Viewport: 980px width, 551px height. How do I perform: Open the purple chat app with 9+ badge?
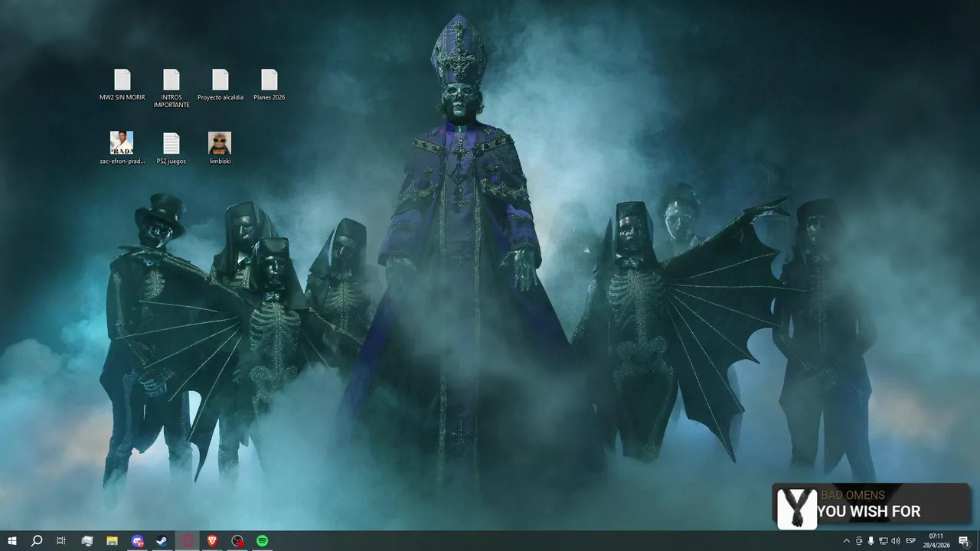(137, 541)
